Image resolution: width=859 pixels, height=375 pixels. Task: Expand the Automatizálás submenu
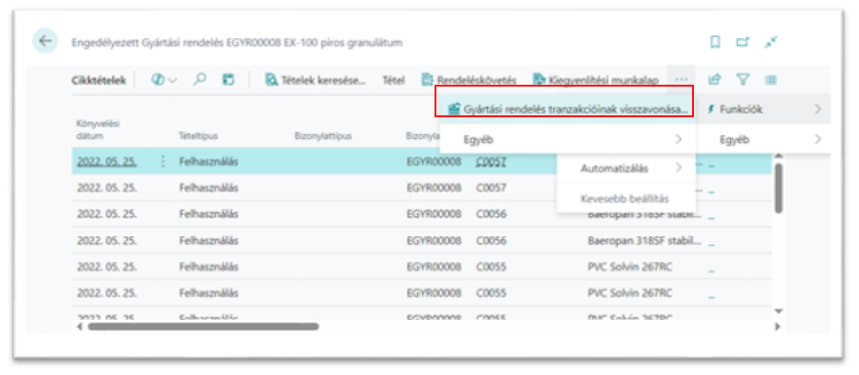click(x=627, y=168)
